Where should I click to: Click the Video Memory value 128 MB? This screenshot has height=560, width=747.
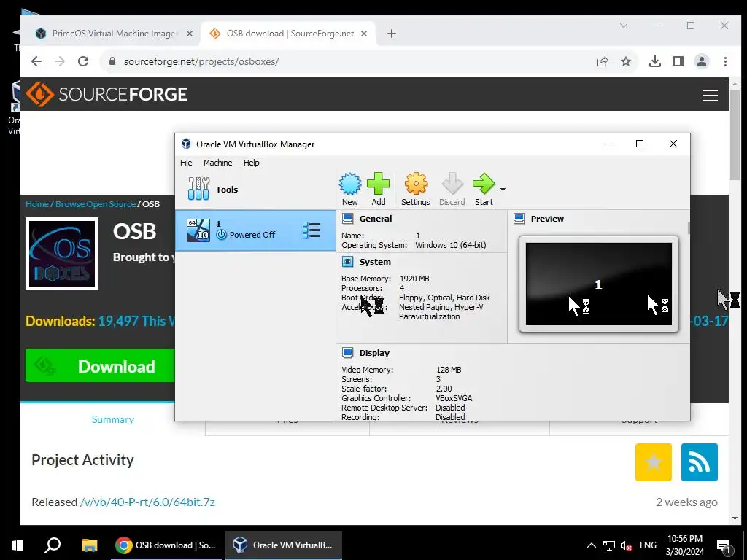pyautogui.click(x=449, y=370)
